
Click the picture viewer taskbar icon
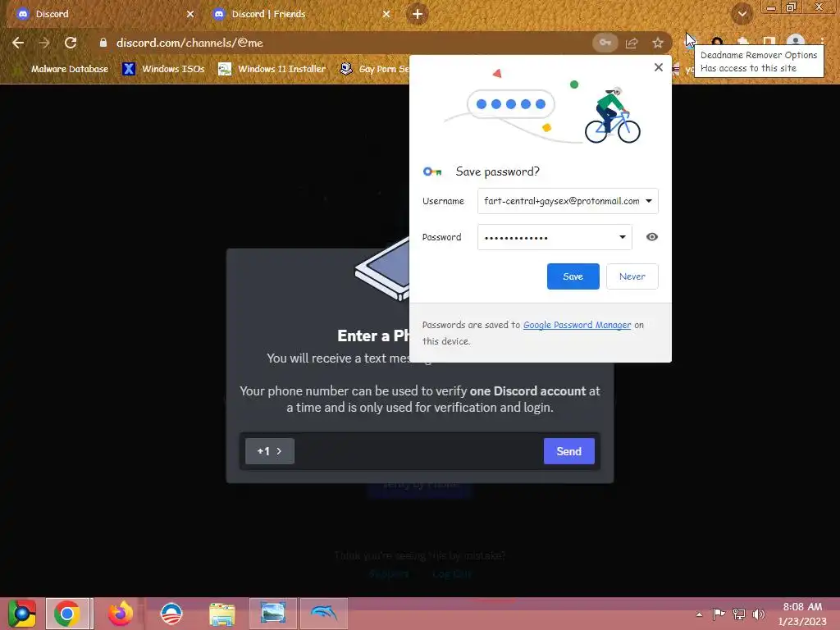[273, 614]
